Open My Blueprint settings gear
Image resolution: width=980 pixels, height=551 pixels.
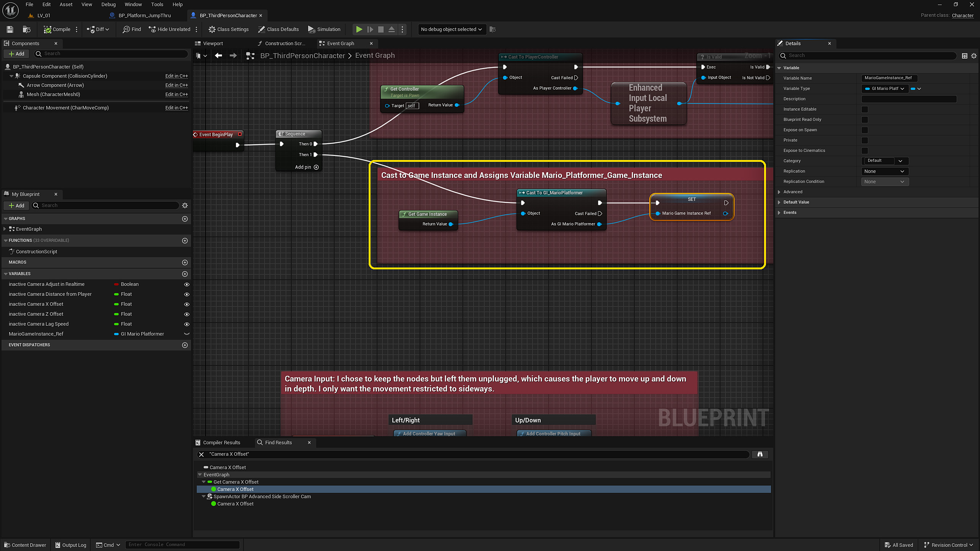pyautogui.click(x=185, y=205)
